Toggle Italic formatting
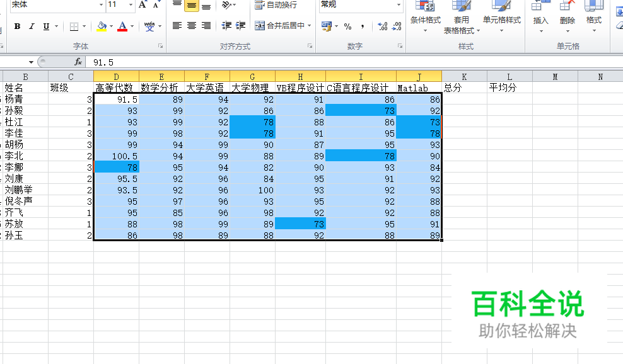Screen dimensions: 623x364 point(32,26)
